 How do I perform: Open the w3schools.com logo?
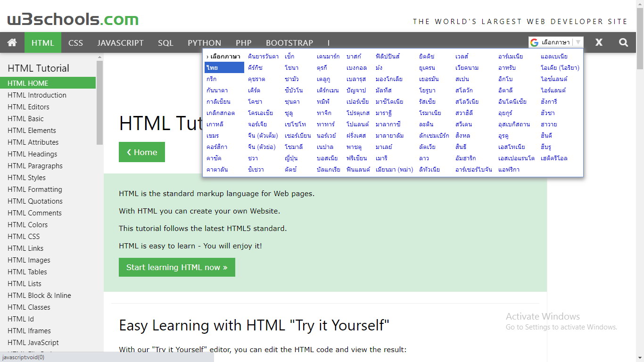pyautogui.click(x=73, y=19)
